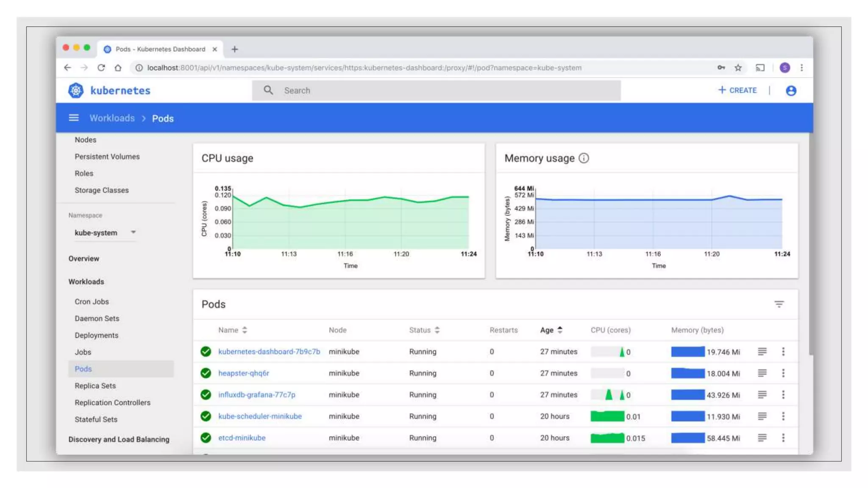Open actions menu for kube-scheduler-minikube
Viewport: 868px width, 488px height.
click(x=783, y=416)
